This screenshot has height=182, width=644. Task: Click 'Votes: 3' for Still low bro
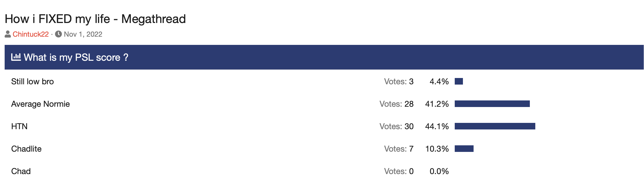(x=399, y=82)
